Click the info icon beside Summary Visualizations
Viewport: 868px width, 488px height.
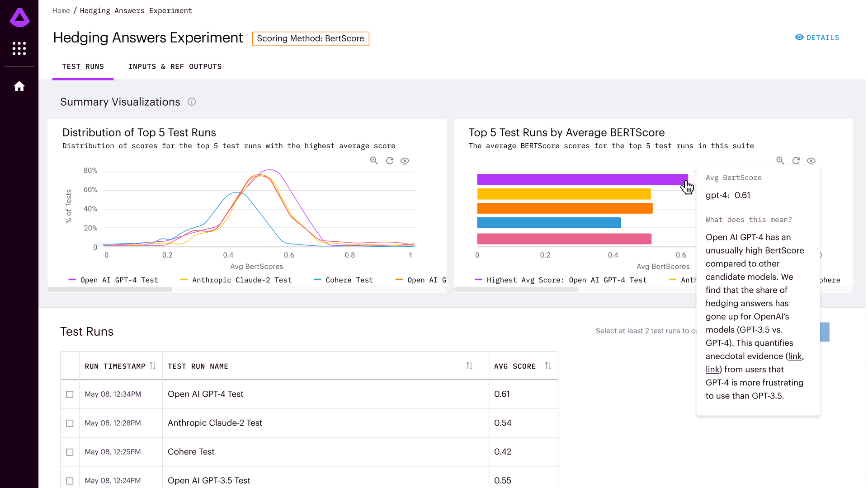(192, 102)
